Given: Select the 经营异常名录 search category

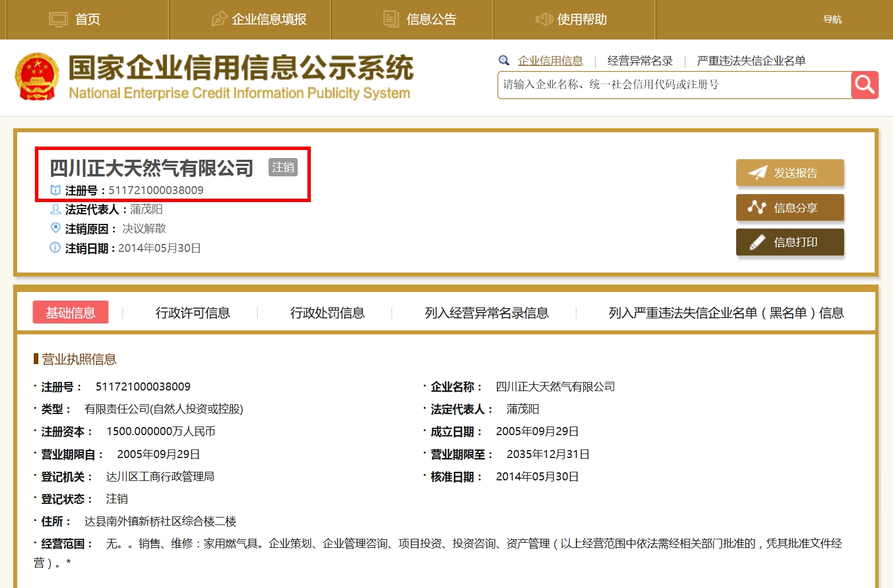Looking at the screenshot, I should click(x=640, y=61).
